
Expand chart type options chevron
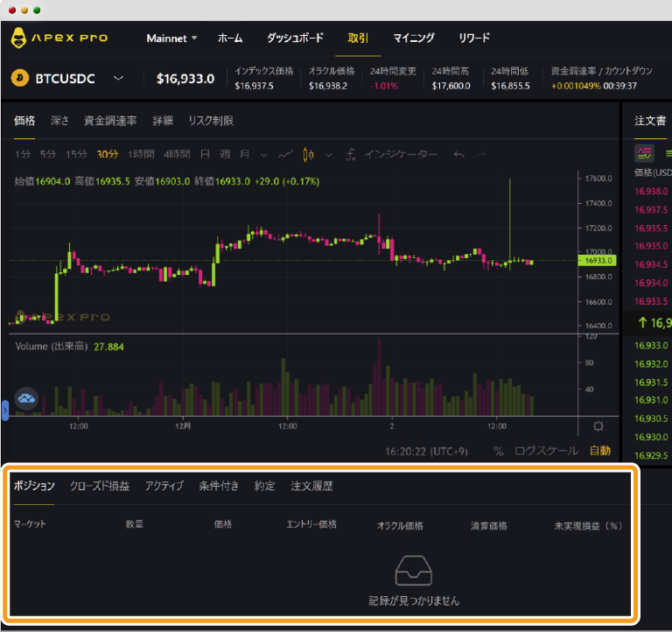(x=329, y=155)
